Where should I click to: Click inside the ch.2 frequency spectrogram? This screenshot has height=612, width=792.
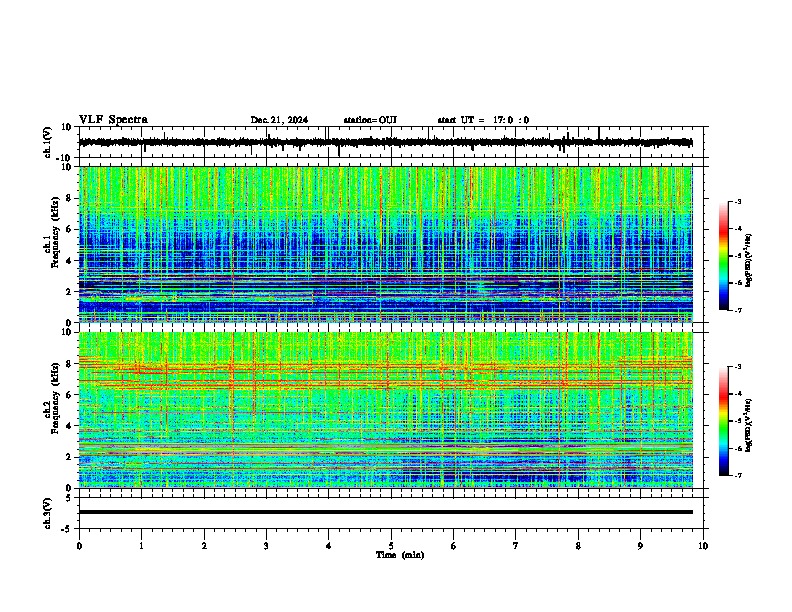386,410
